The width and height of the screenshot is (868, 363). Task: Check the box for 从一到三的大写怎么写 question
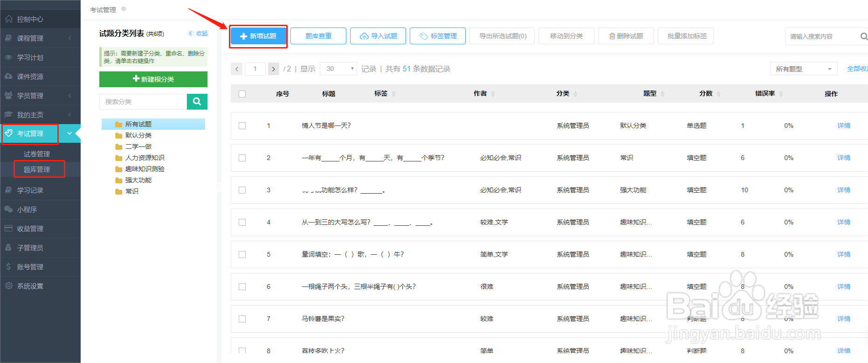point(242,222)
